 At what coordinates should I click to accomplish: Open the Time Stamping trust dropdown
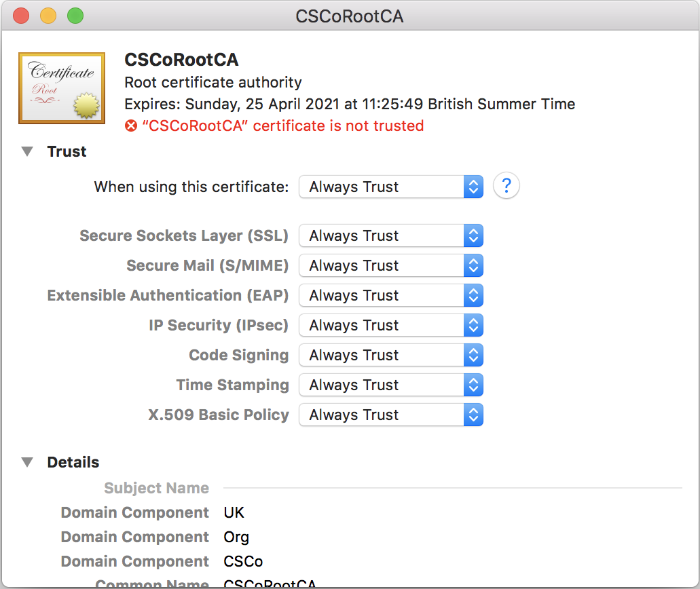(390, 385)
